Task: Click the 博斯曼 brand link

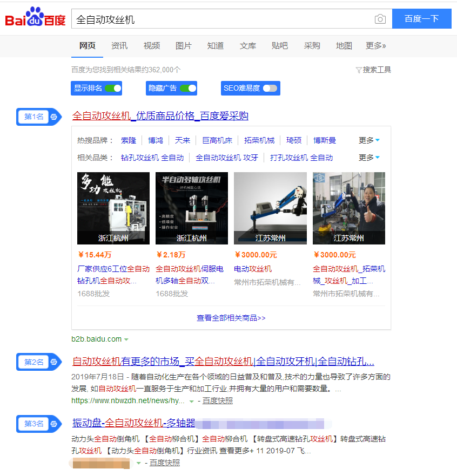Action: point(325,140)
